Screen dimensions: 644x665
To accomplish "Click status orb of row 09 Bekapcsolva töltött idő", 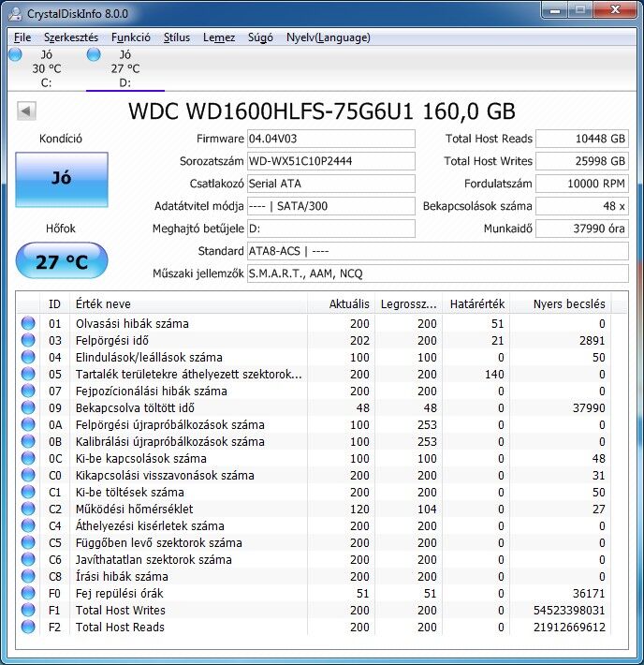I will point(28,407).
